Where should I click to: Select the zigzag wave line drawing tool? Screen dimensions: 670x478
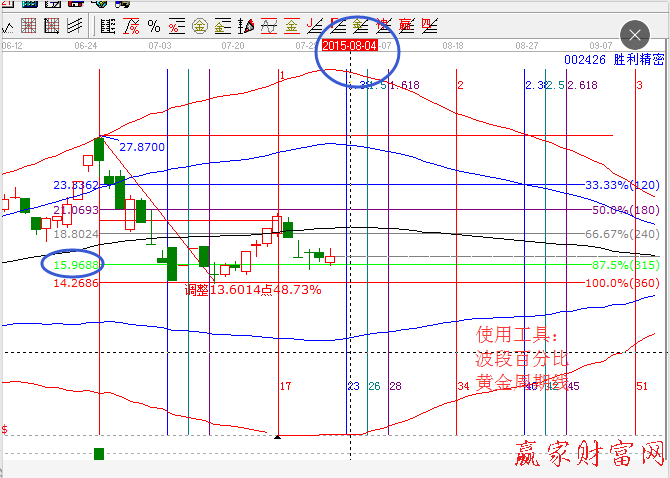7,25
